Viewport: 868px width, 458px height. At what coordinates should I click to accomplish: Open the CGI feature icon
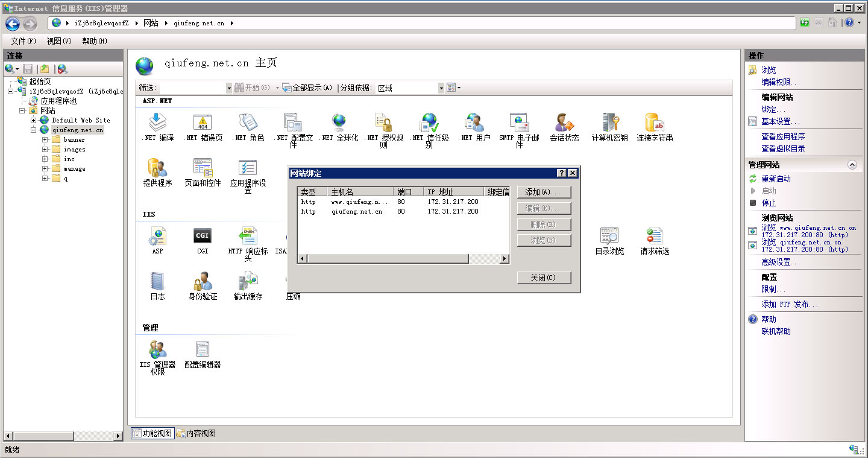[203, 241]
